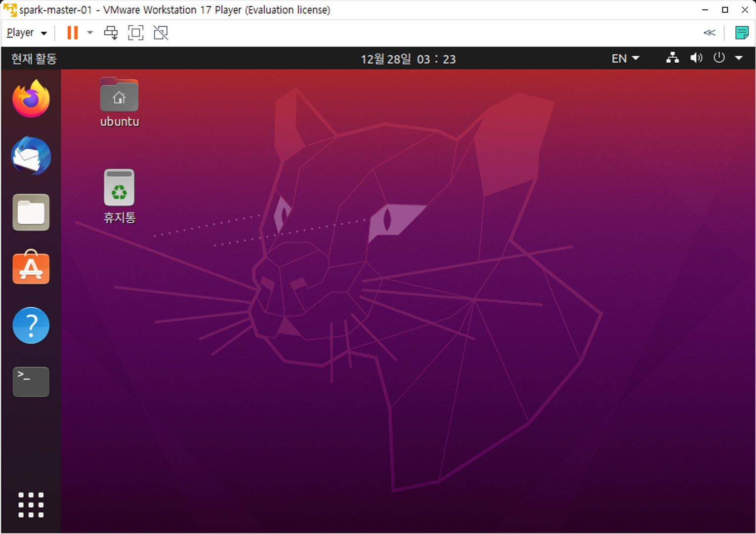This screenshot has height=534, width=756.
Task: Collapse toolbar with double chevron icon
Action: pos(709,33)
